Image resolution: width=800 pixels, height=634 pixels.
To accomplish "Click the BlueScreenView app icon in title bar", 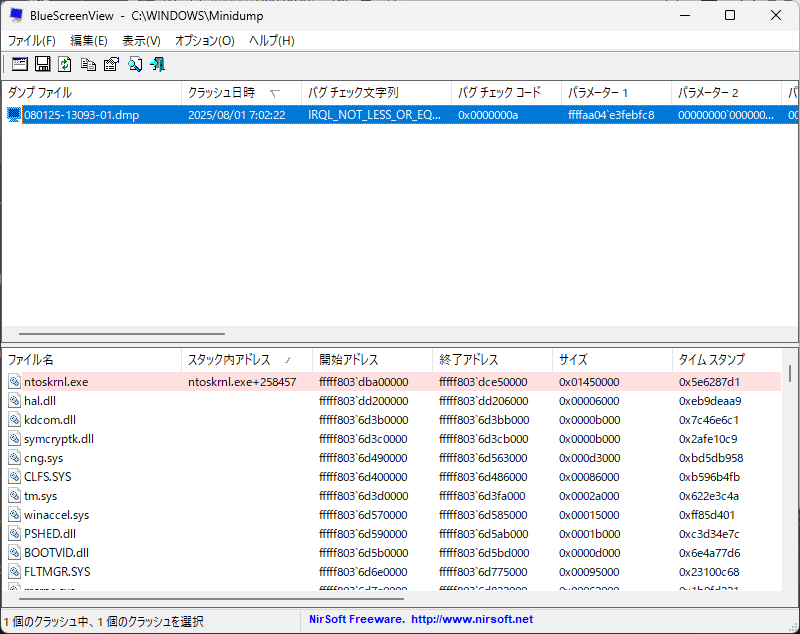I will (16, 15).
